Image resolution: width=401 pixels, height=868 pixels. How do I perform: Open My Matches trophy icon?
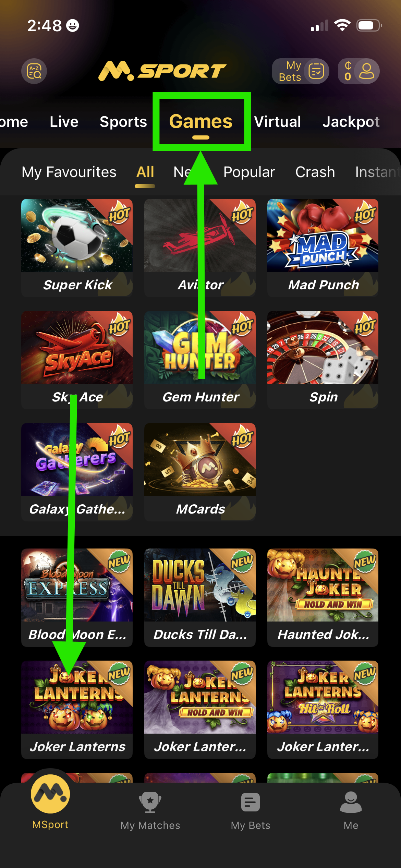[x=150, y=802]
